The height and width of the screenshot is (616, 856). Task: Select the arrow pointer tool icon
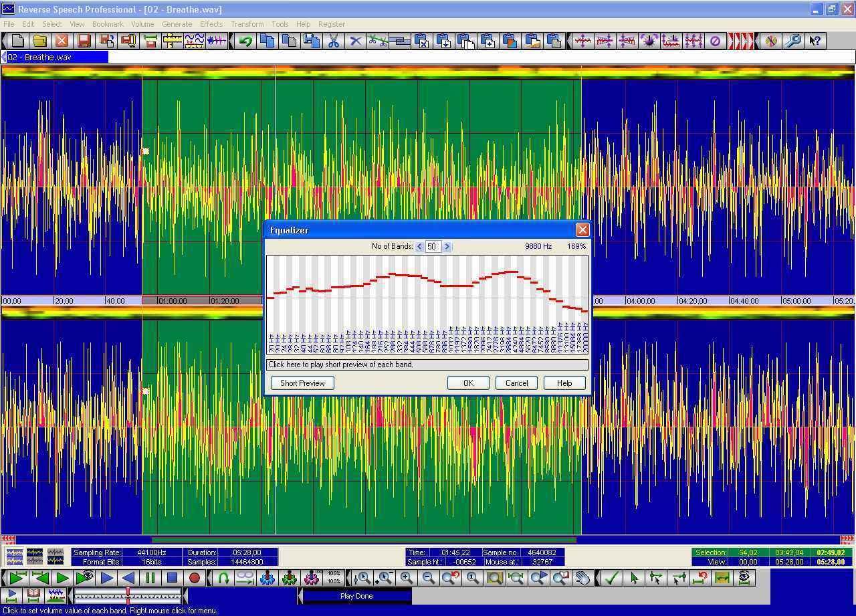(x=633, y=578)
